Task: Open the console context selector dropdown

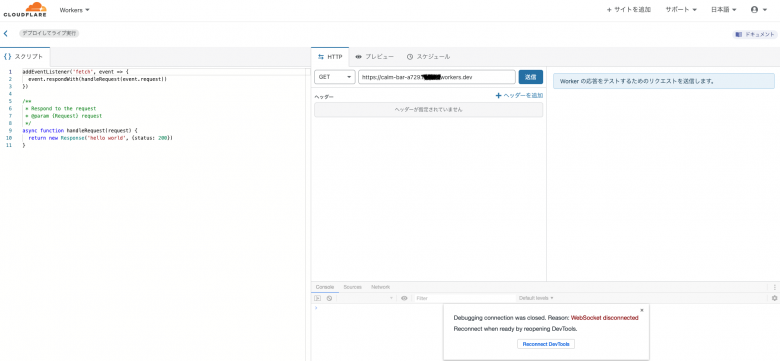Action: click(x=366, y=298)
